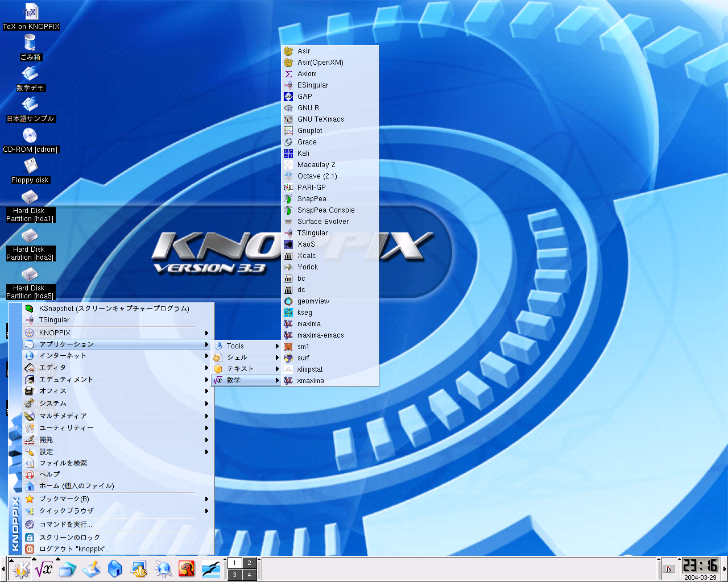Screen dimensions: 728x582
Task: Select SnapPea Console in math menu
Action: click(x=330, y=210)
